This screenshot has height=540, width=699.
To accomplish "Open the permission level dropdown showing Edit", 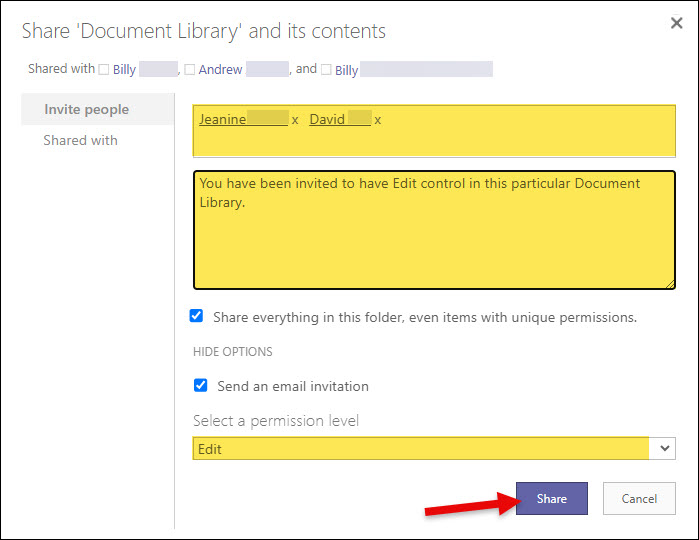I will coord(434,449).
